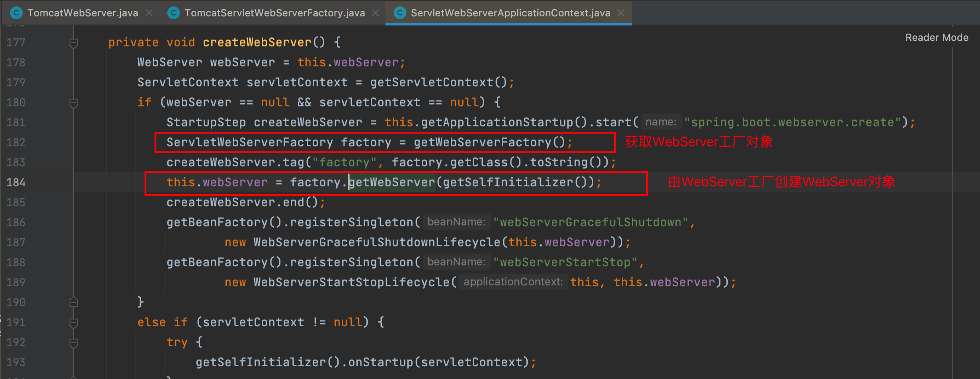Image resolution: width=980 pixels, height=379 pixels.
Task: Close the TomcatWebServer.java tab
Action: [x=149, y=13]
